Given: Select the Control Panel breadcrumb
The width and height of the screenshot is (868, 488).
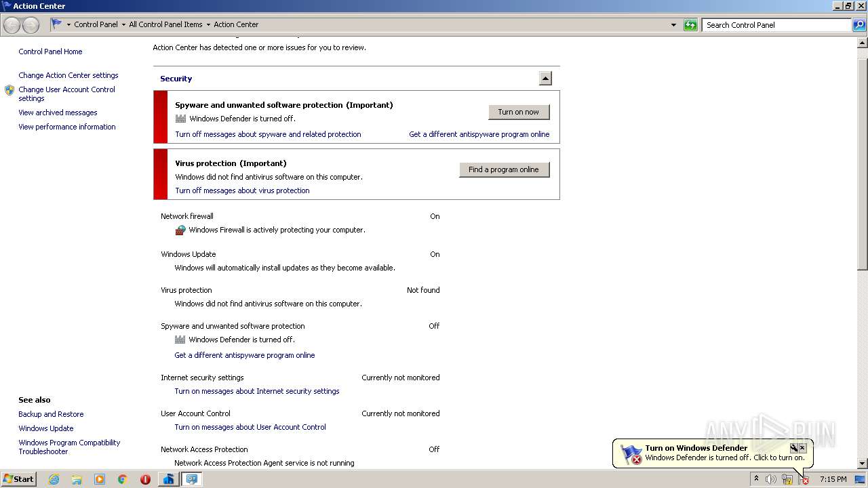Looking at the screenshot, I should tap(96, 24).
